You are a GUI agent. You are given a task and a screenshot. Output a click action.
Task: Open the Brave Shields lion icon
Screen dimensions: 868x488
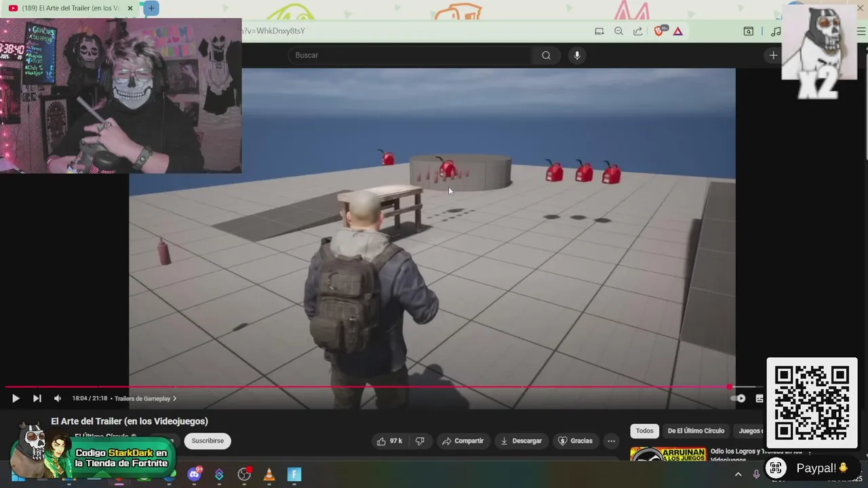click(659, 31)
